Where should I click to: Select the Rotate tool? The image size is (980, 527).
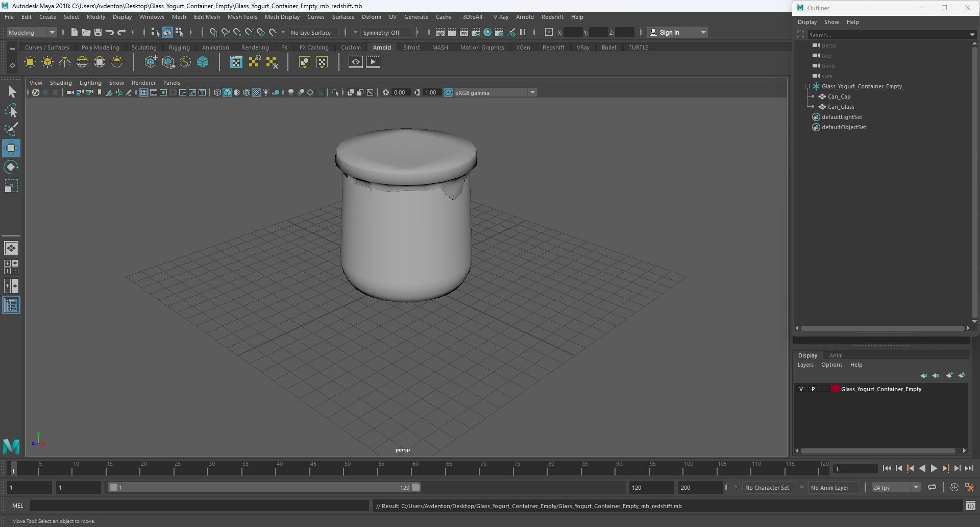tap(11, 167)
